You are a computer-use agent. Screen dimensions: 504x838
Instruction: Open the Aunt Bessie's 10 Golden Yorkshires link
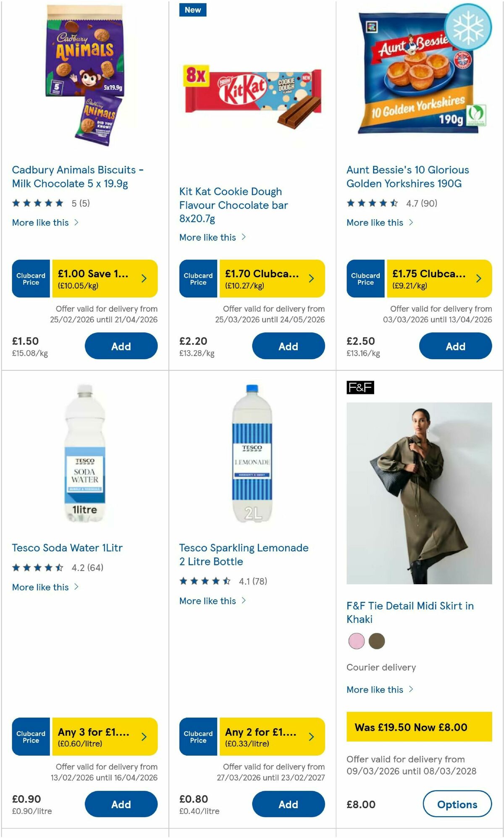[407, 177]
